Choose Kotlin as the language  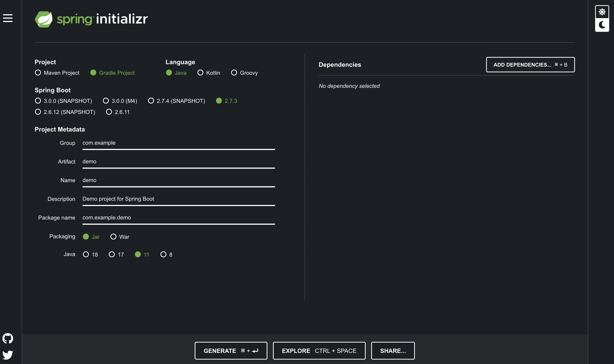(x=200, y=73)
